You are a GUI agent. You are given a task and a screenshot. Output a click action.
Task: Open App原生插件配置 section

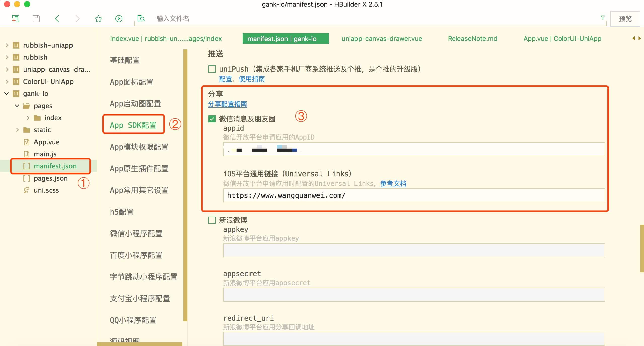click(x=139, y=168)
